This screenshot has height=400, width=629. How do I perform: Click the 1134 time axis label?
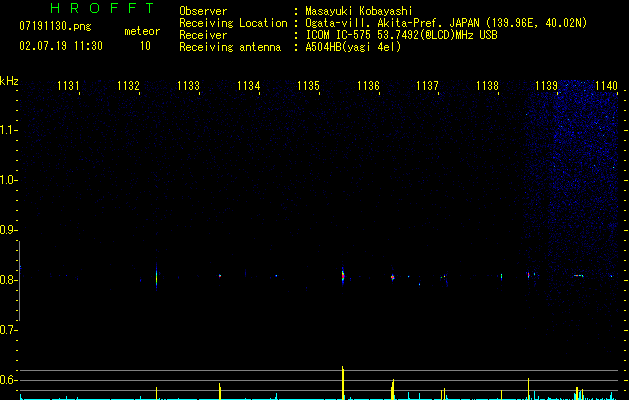click(248, 86)
